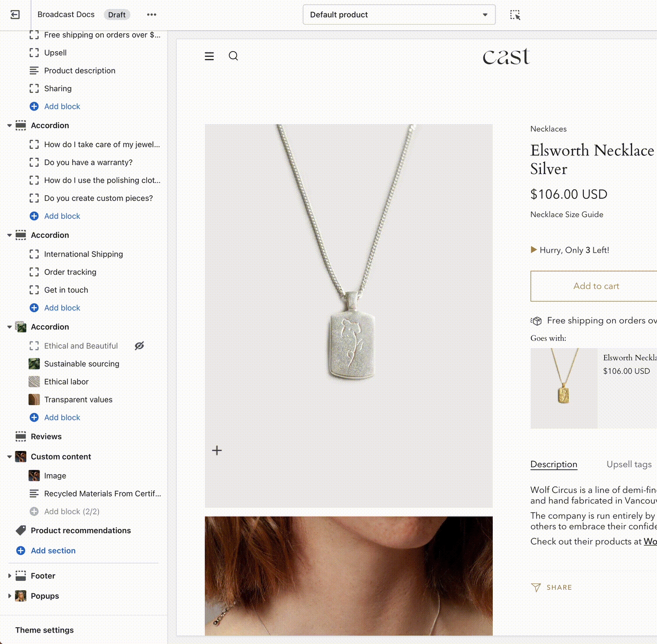
Task: Expand the Footer section group
Action: click(x=10, y=576)
